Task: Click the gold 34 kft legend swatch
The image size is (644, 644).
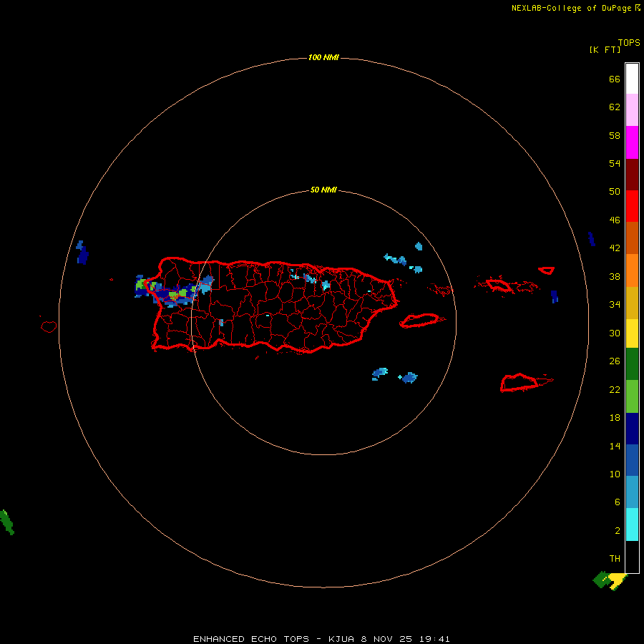Action: tap(632, 303)
